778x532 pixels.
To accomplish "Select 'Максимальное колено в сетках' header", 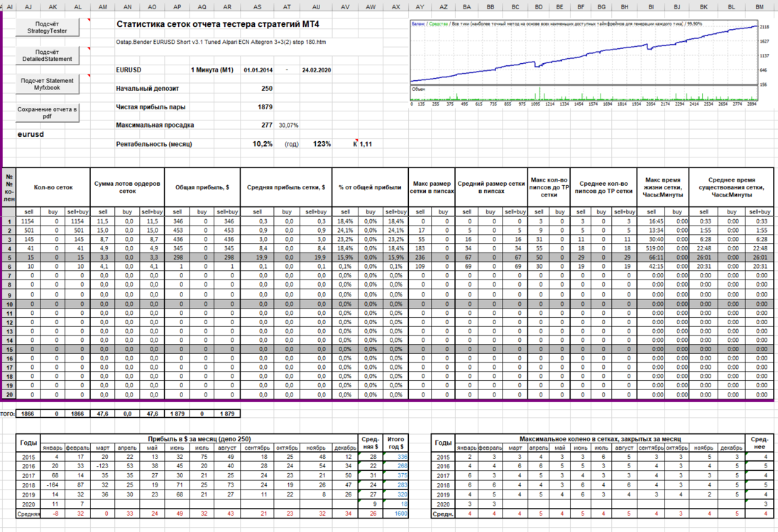I will pyautogui.click(x=601, y=439).
